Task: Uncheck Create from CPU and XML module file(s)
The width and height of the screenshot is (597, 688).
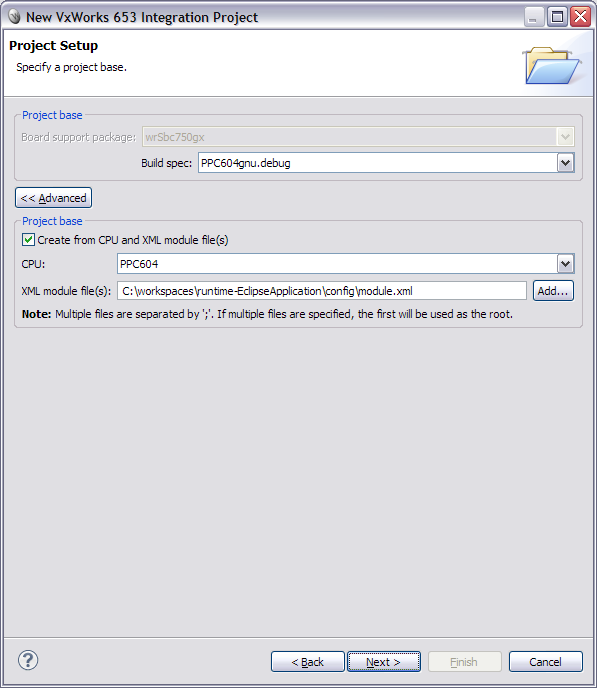Action: pyautogui.click(x=28, y=240)
